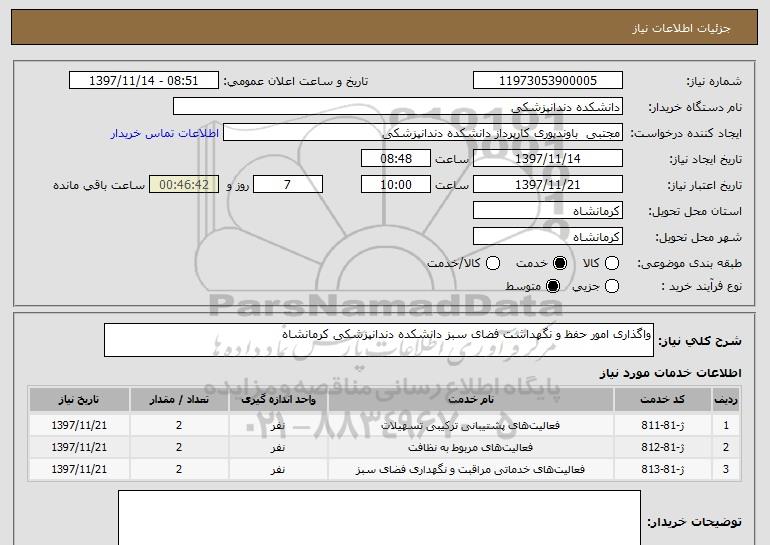Click the remaining days field showing 7

pyautogui.click(x=288, y=185)
